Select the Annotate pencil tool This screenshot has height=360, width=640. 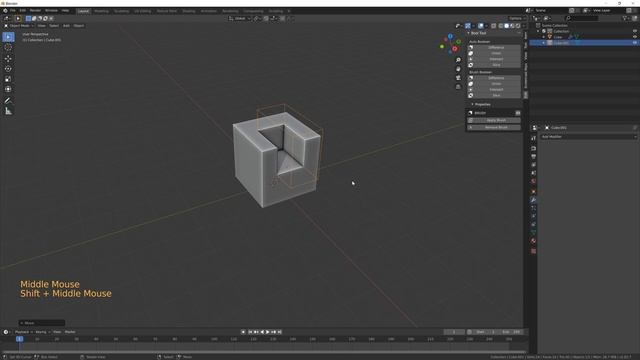point(8,100)
